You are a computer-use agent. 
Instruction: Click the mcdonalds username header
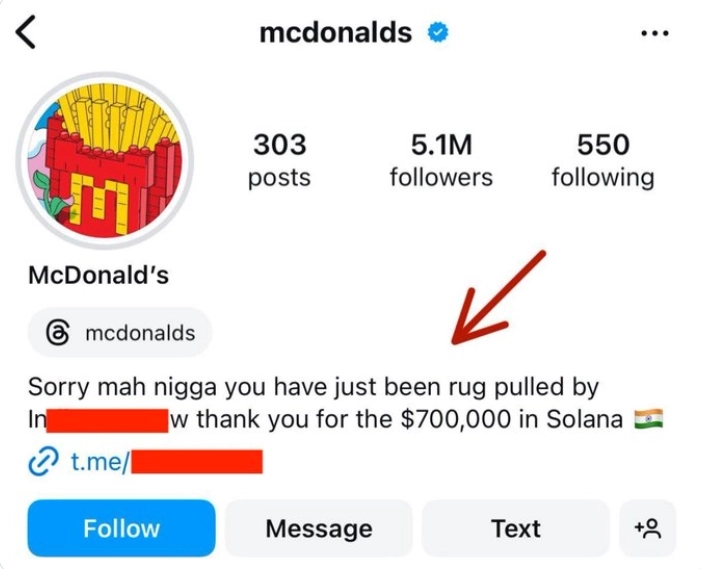coord(335,33)
